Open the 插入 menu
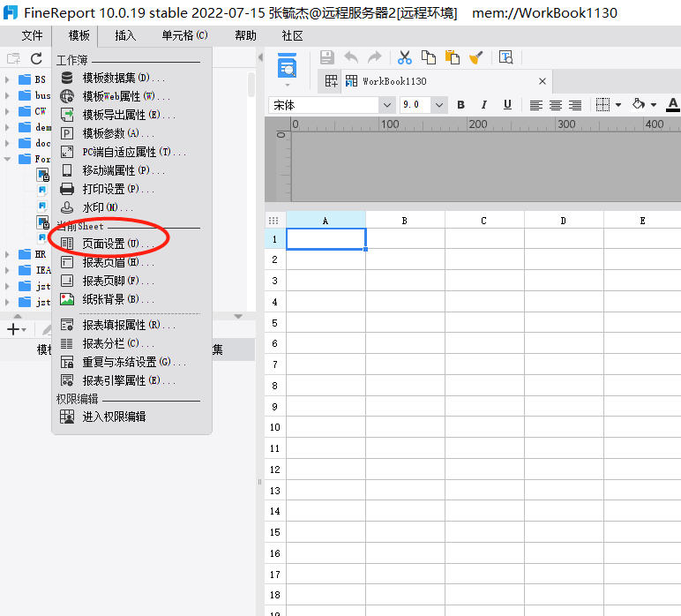Viewport: 681px width, 616px height. [x=125, y=35]
